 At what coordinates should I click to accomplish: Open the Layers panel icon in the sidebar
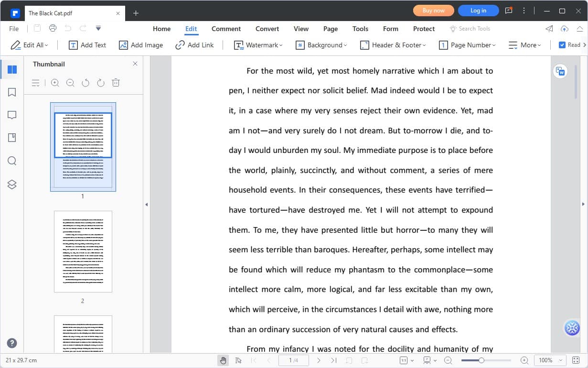point(12,184)
